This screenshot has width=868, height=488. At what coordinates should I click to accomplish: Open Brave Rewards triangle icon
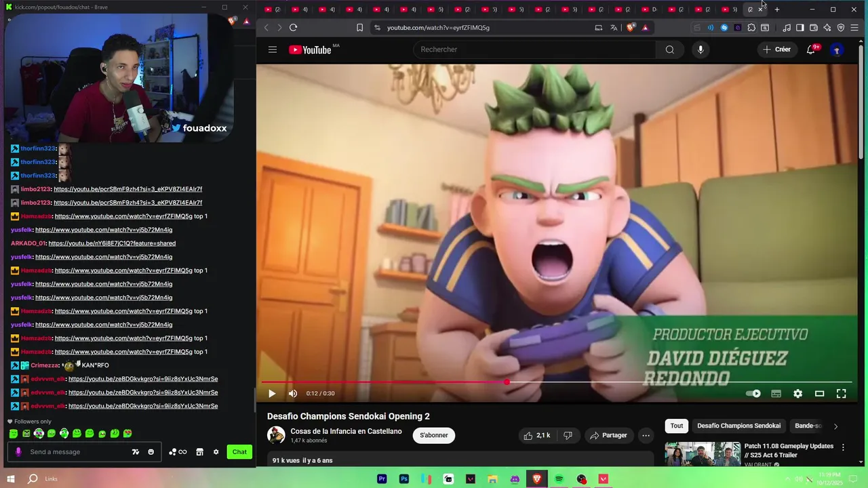(x=645, y=28)
